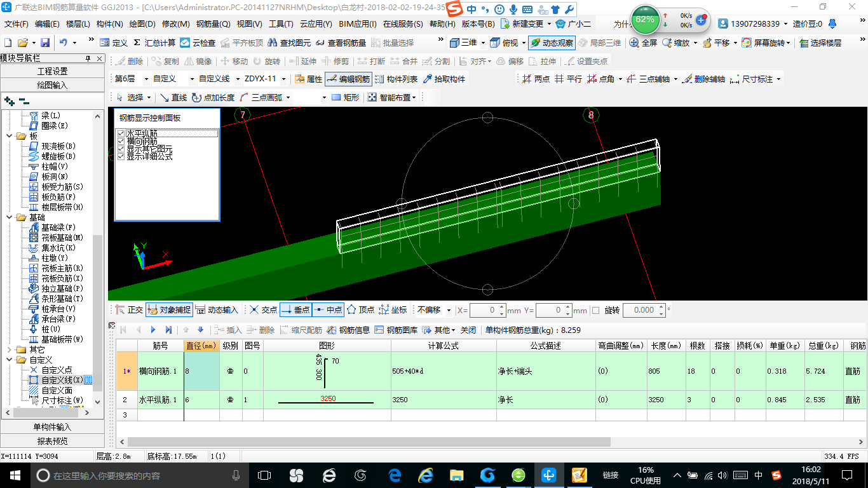Open the BIM应用(I) menu
This screenshot has height=488, width=868.
(357, 24)
